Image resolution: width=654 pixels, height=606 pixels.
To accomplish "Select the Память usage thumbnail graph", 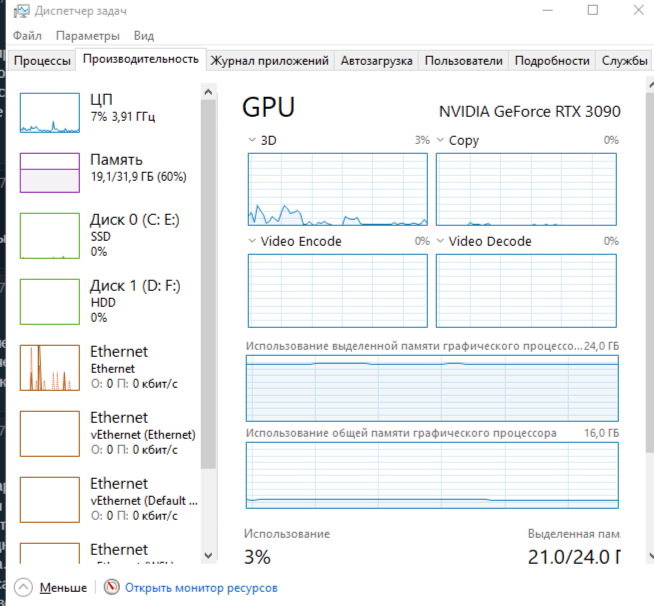I will coord(50,173).
